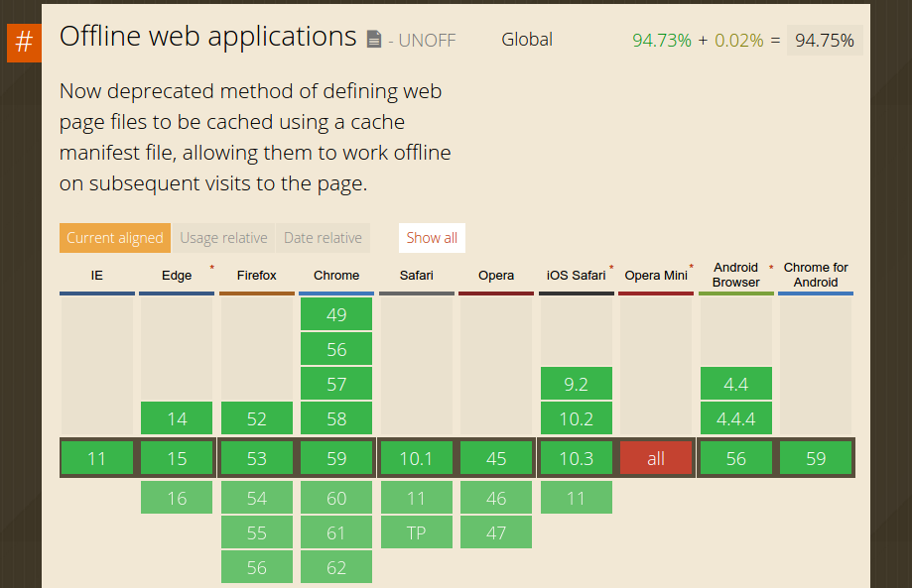Switch to Date relative view
This screenshot has height=588, width=912.
coord(323,238)
